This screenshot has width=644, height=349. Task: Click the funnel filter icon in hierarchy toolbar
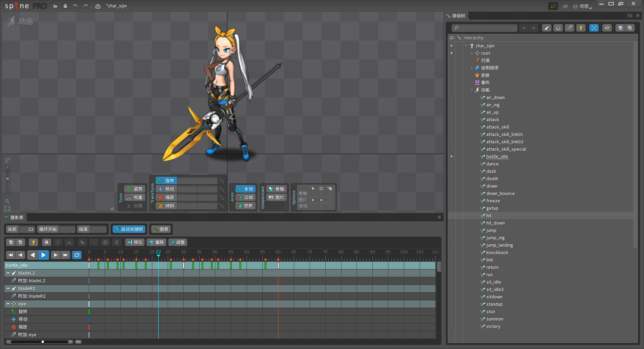(x=581, y=28)
